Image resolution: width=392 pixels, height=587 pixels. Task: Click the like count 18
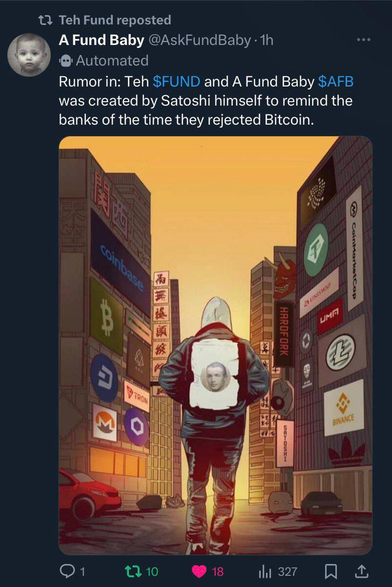[x=218, y=571]
